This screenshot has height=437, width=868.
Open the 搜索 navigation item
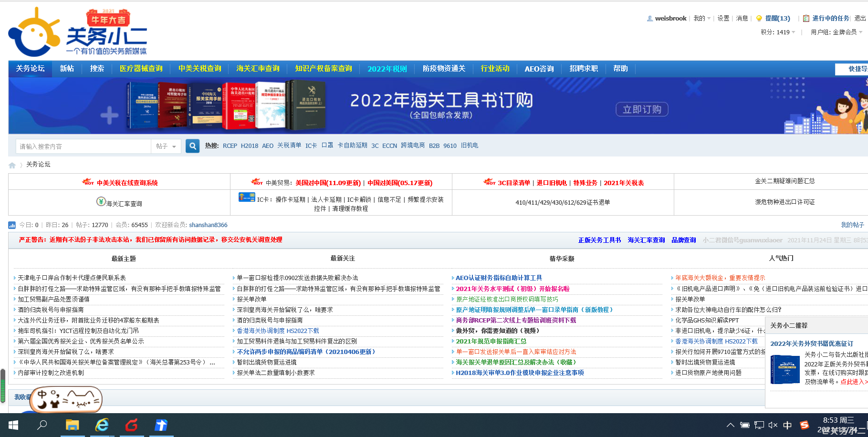point(97,69)
